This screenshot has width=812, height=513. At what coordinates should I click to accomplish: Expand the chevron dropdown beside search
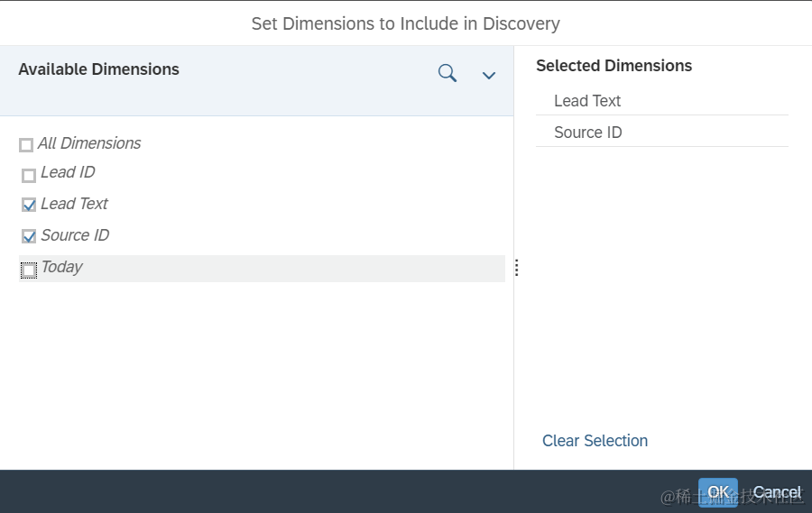pyautogui.click(x=489, y=76)
